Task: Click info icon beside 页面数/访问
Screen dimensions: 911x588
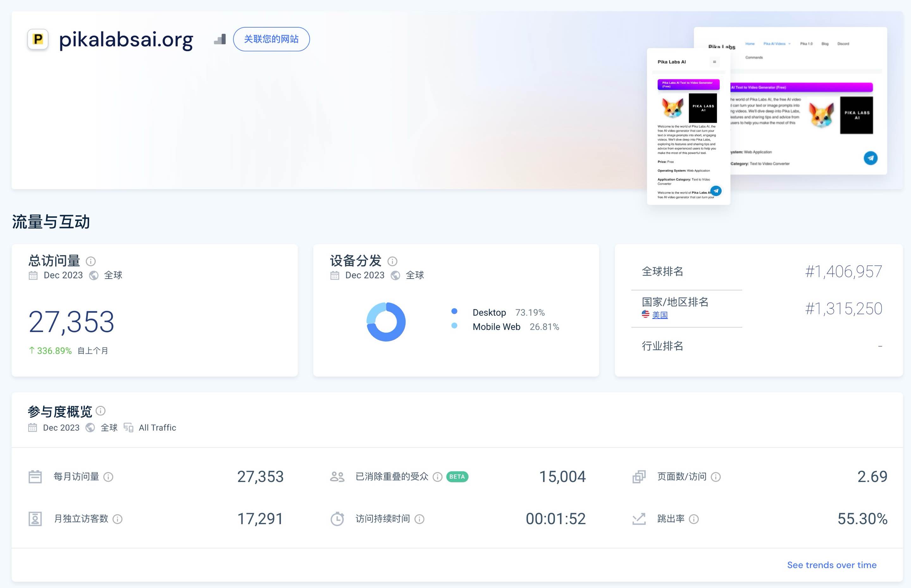Action: click(716, 477)
